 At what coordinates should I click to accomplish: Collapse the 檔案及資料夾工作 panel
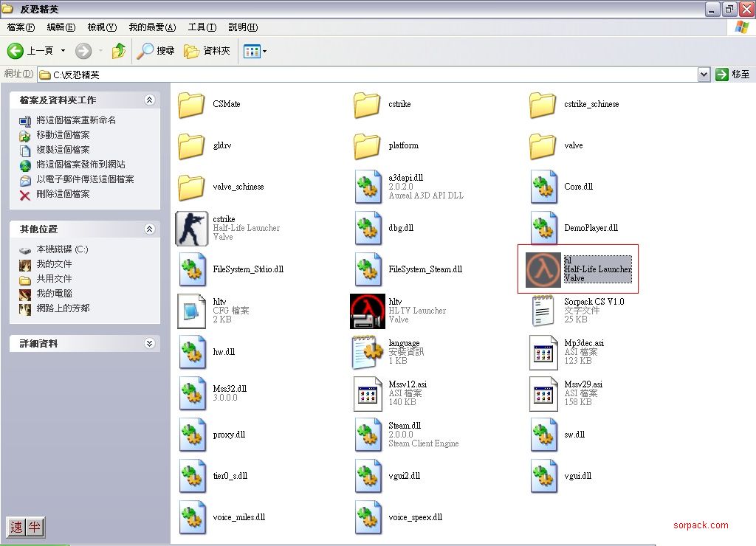[150, 100]
